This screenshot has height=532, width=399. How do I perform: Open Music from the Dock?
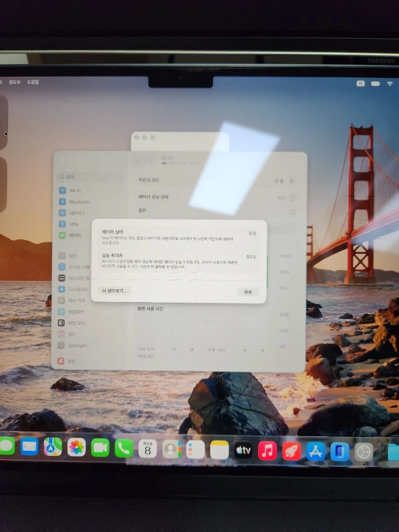pyautogui.click(x=268, y=451)
